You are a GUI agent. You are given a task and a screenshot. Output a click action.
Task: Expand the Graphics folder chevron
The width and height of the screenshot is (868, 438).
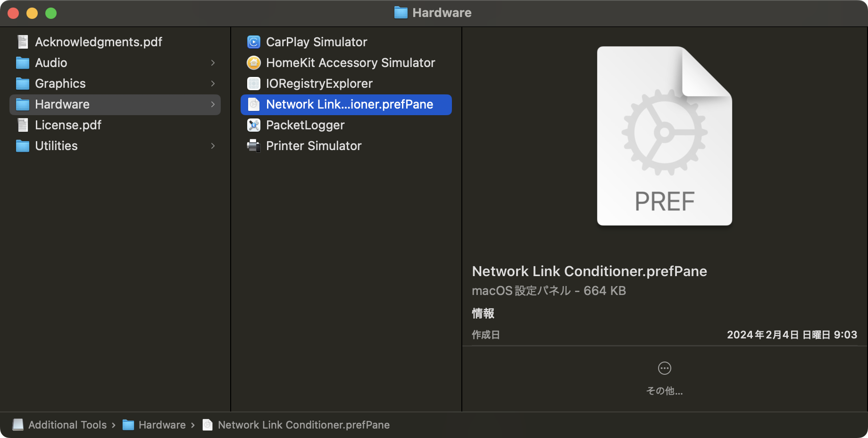pyautogui.click(x=213, y=84)
